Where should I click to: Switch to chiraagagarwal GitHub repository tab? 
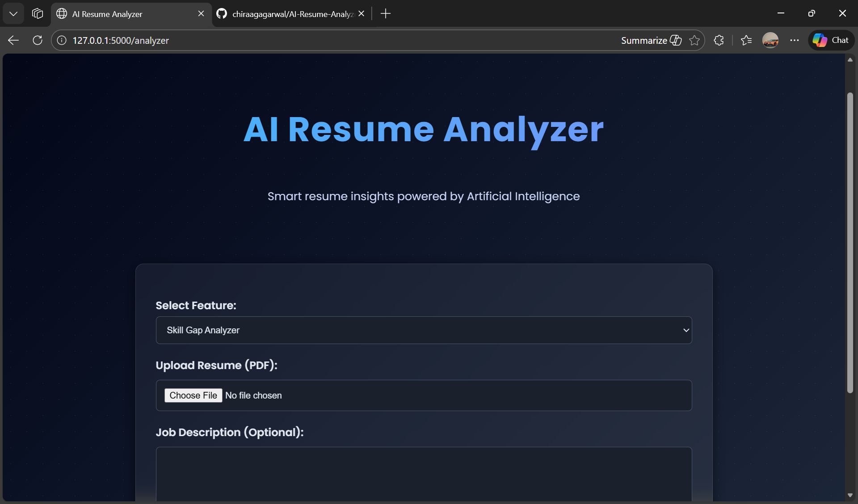click(292, 14)
